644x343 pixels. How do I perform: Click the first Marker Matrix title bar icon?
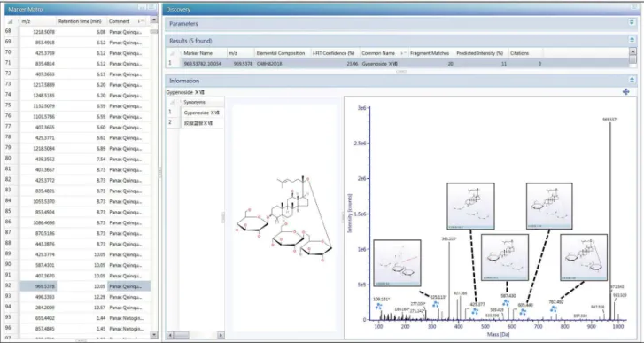tap(142, 7)
